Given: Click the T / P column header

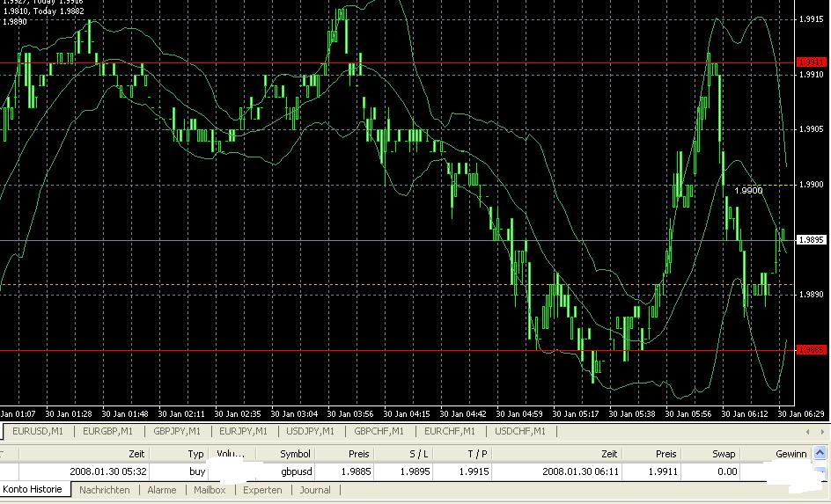Looking at the screenshot, I should point(472,454).
